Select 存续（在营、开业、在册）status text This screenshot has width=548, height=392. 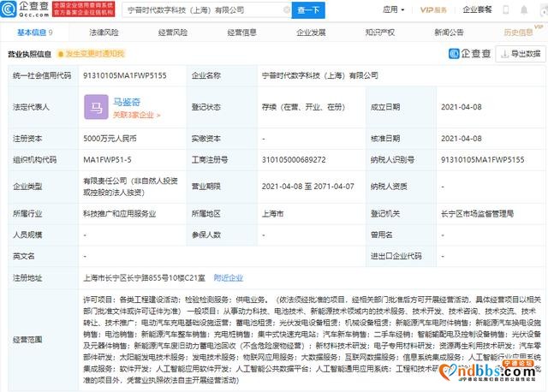point(303,107)
